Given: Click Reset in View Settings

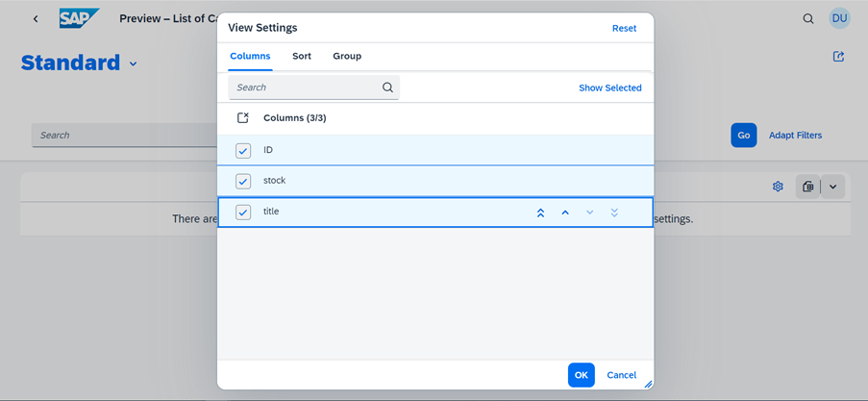Looking at the screenshot, I should [625, 28].
